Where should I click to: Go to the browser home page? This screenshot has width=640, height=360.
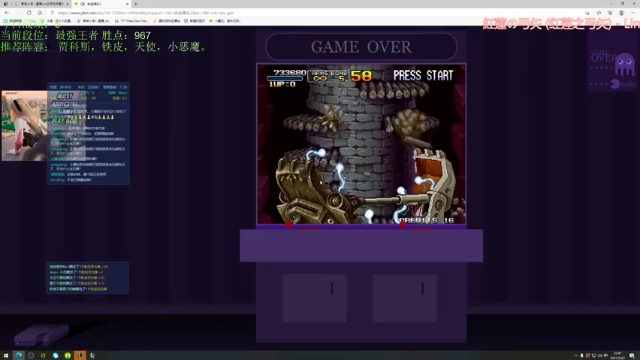pyautogui.click(x=40, y=13)
